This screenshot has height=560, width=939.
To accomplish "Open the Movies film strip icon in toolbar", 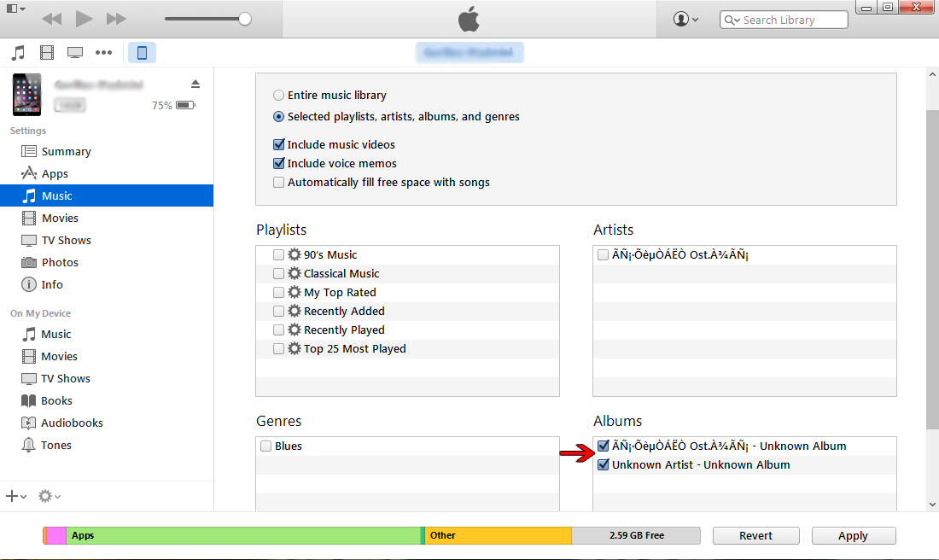I will 47,53.
